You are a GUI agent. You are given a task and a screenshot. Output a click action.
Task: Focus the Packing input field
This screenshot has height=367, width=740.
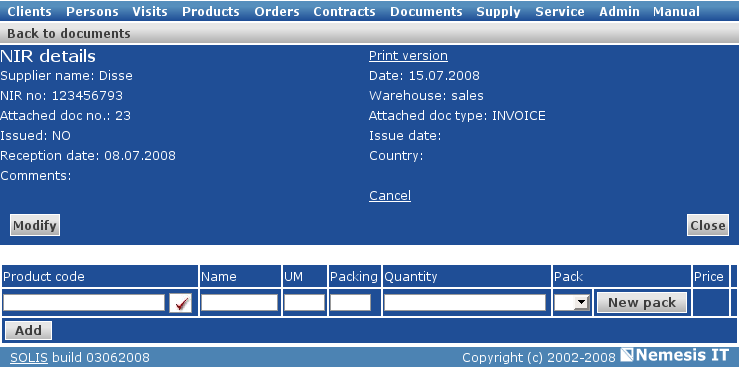pyautogui.click(x=350, y=303)
